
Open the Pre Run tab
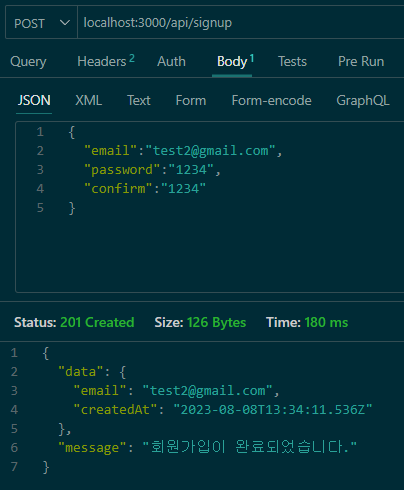click(361, 62)
